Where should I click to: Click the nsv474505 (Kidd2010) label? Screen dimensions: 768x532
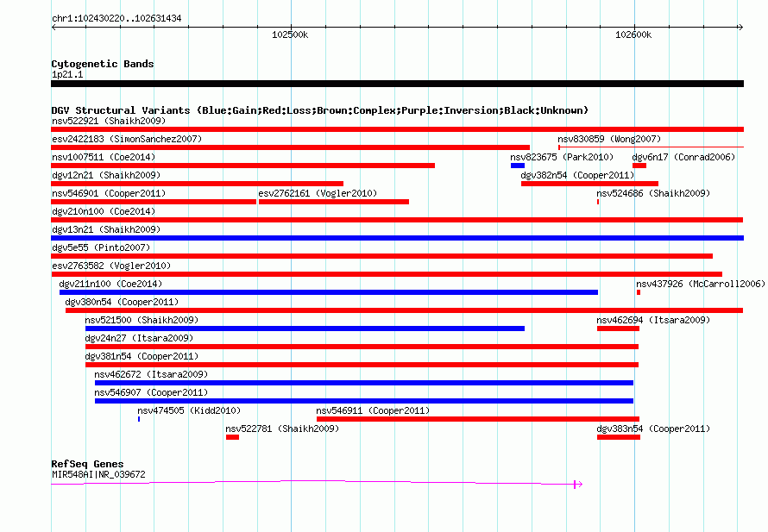[x=189, y=410]
